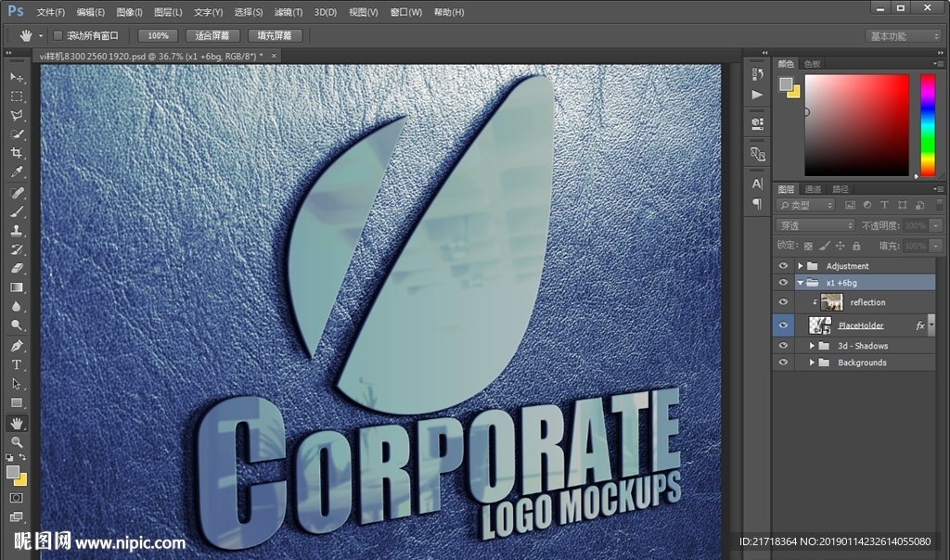This screenshot has height=560, width=950.
Task: Click the 适合屏幕 fit screen button
Action: tap(212, 36)
